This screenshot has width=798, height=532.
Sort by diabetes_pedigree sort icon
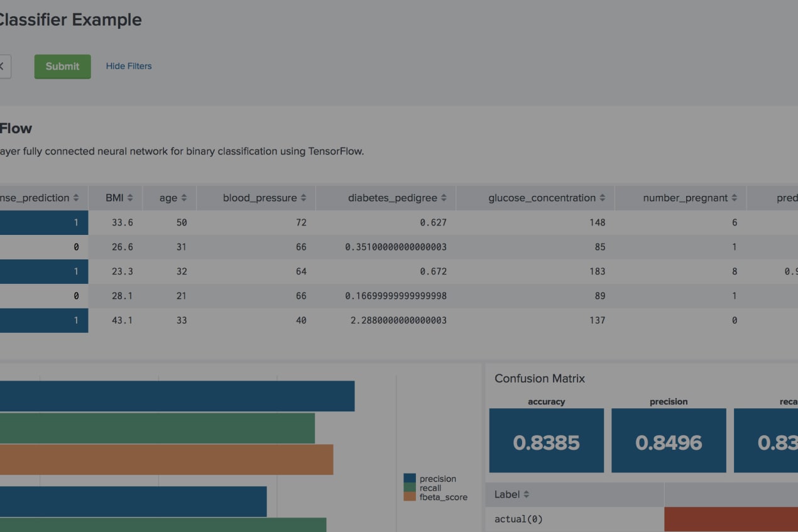444,198
